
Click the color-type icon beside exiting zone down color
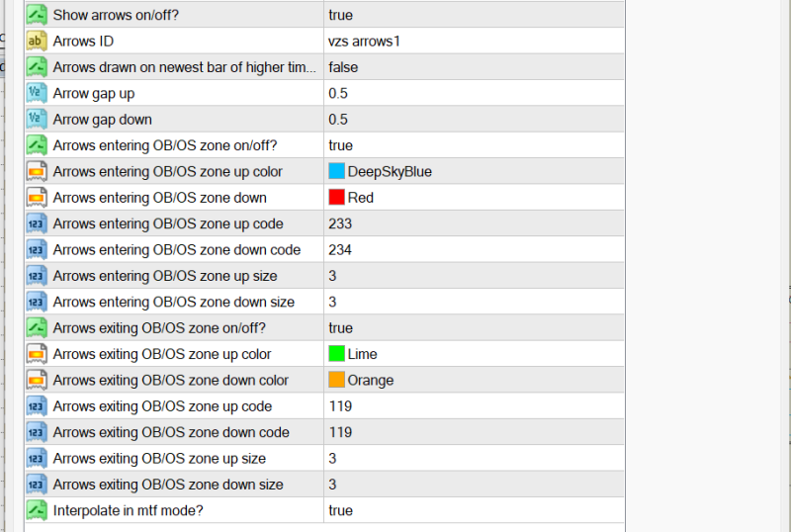pos(37,380)
